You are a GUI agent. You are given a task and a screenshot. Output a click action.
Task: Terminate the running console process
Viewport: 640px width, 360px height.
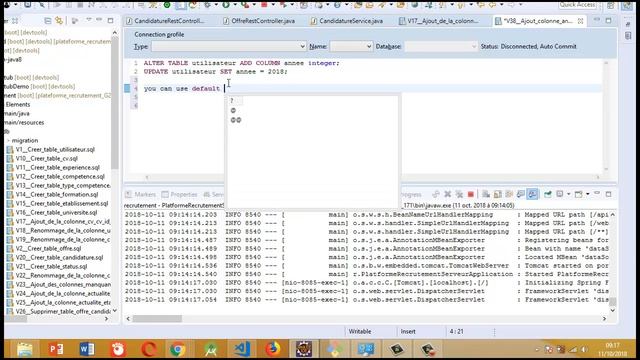[x=471, y=194]
